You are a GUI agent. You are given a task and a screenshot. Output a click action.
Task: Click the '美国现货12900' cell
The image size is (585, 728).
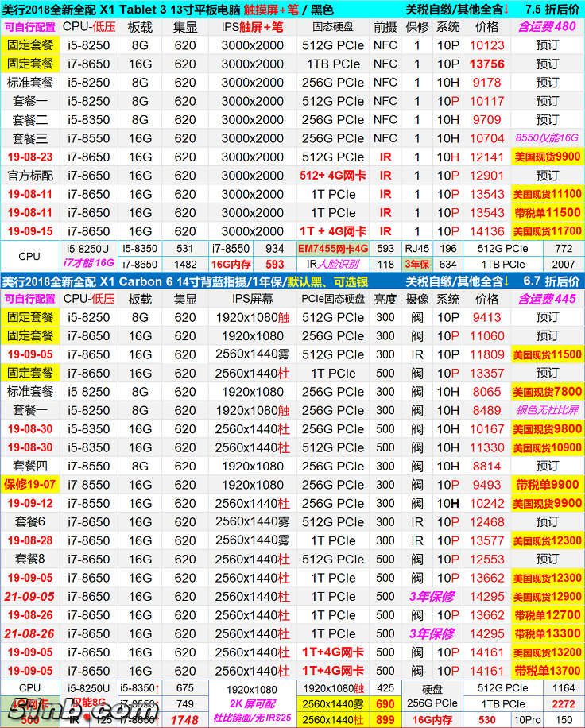(547, 597)
